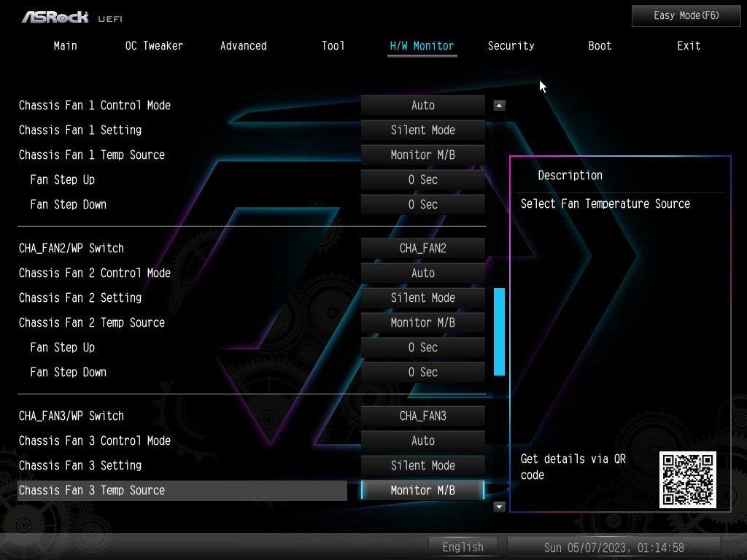Click the scroll down arrow icon

[499, 506]
